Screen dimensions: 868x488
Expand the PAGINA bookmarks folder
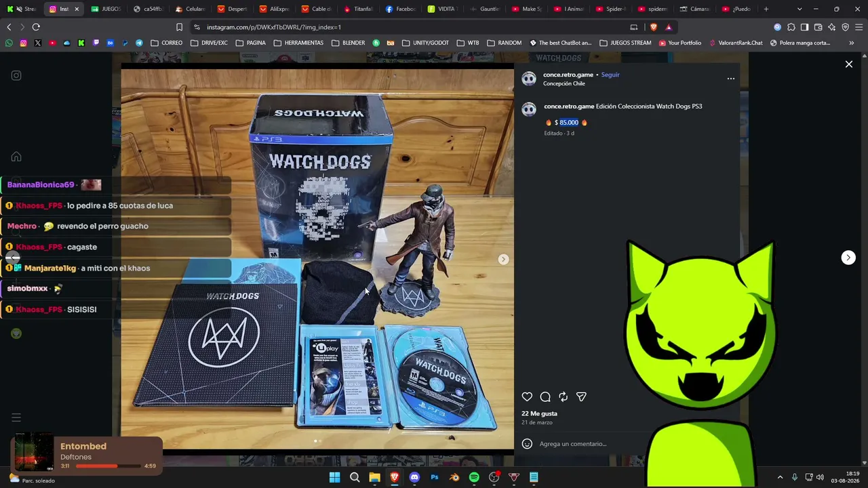pos(251,43)
